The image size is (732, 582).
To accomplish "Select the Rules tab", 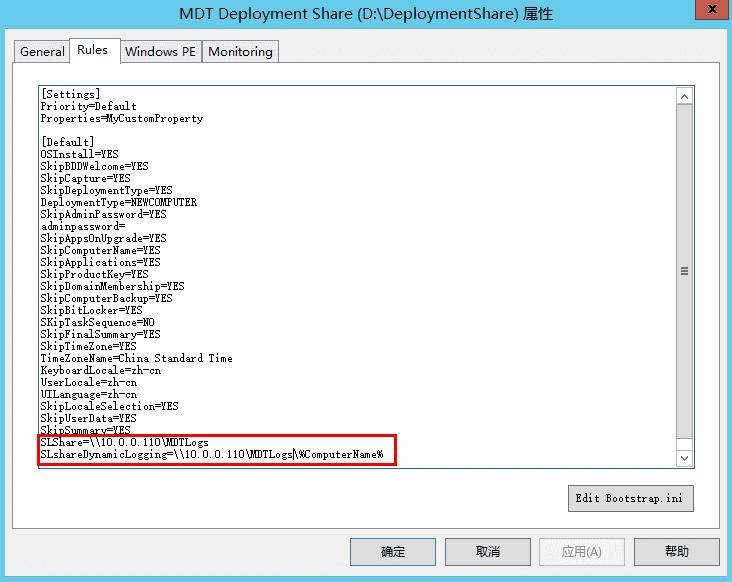I will click(95, 50).
